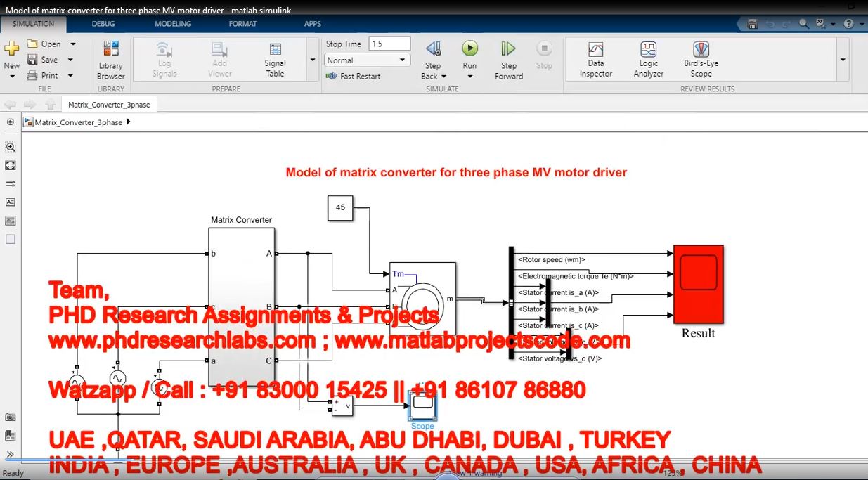
Task: Create a new model with New icon
Action: click(x=11, y=48)
